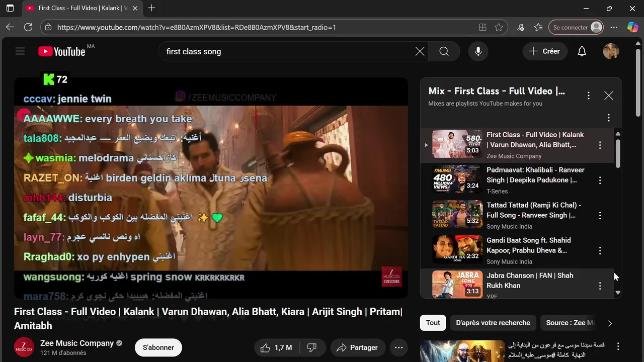Open the more actions ellipsis below the video
Viewport: 644px width, 362px height.
pyautogui.click(x=398, y=347)
